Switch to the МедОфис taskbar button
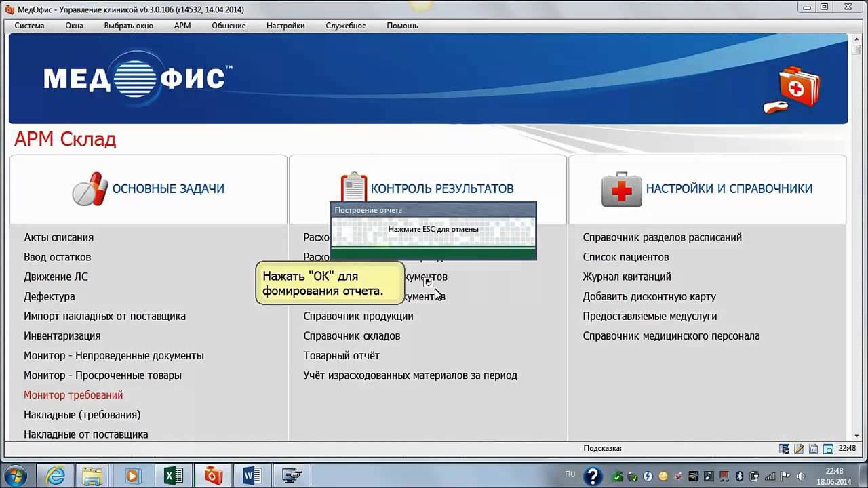 click(213, 476)
